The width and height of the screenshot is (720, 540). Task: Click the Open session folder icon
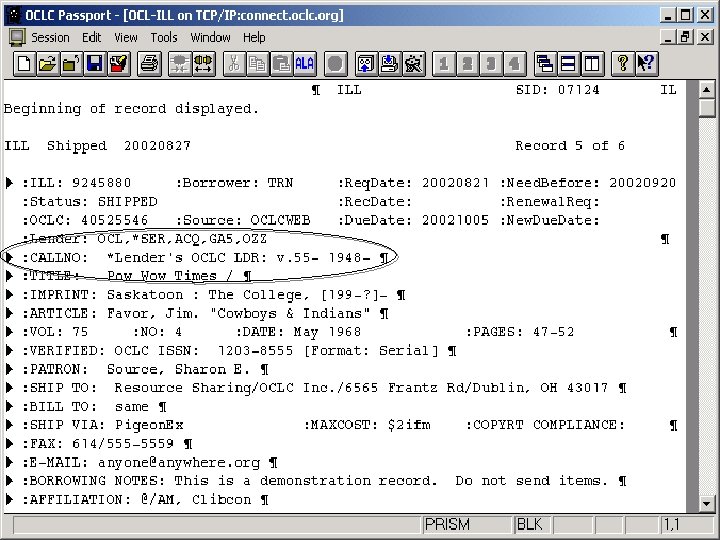pyautogui.click(x=48, y=64)
